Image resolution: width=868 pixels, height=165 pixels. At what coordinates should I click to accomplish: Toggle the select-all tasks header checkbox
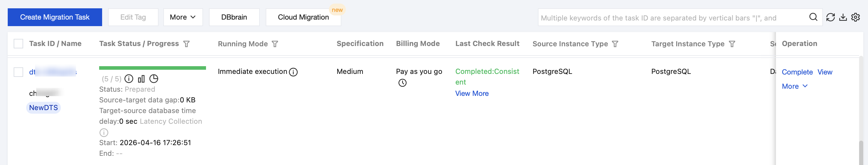point(18,44)
